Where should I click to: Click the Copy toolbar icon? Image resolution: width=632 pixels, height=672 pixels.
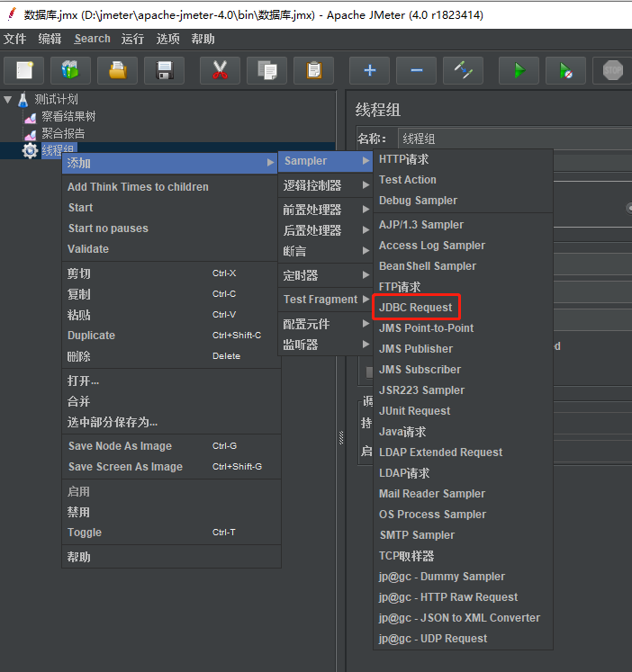[267, 70]
